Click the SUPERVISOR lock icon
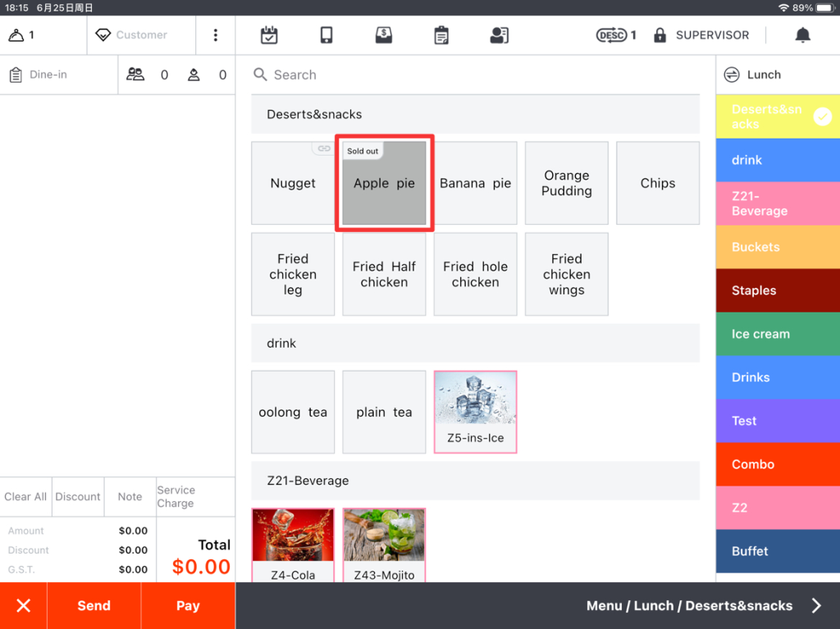The width and height of the screenshot is (840, 629). 660,35
